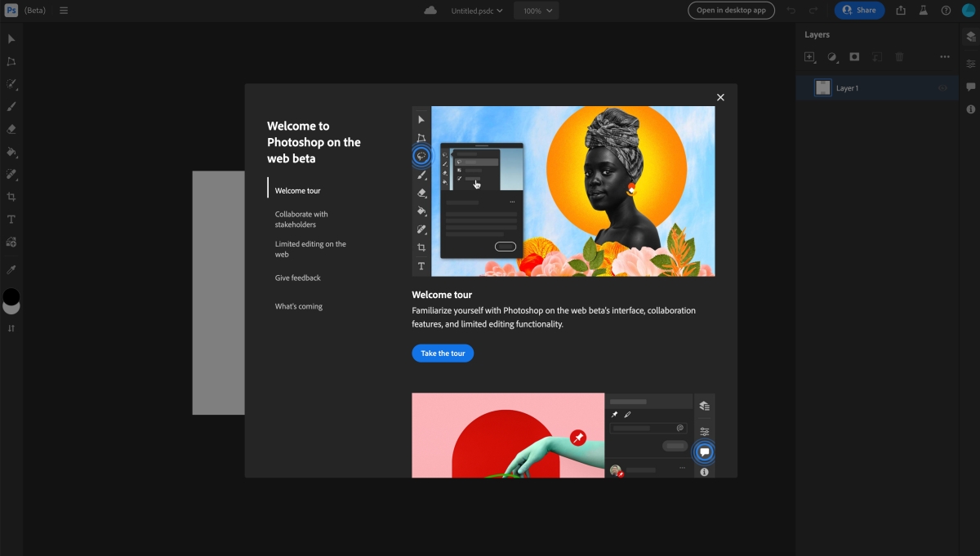This screenshot has height=556, width=980.
Task: Swap foreground and background colors
Action: coord(11,328)
